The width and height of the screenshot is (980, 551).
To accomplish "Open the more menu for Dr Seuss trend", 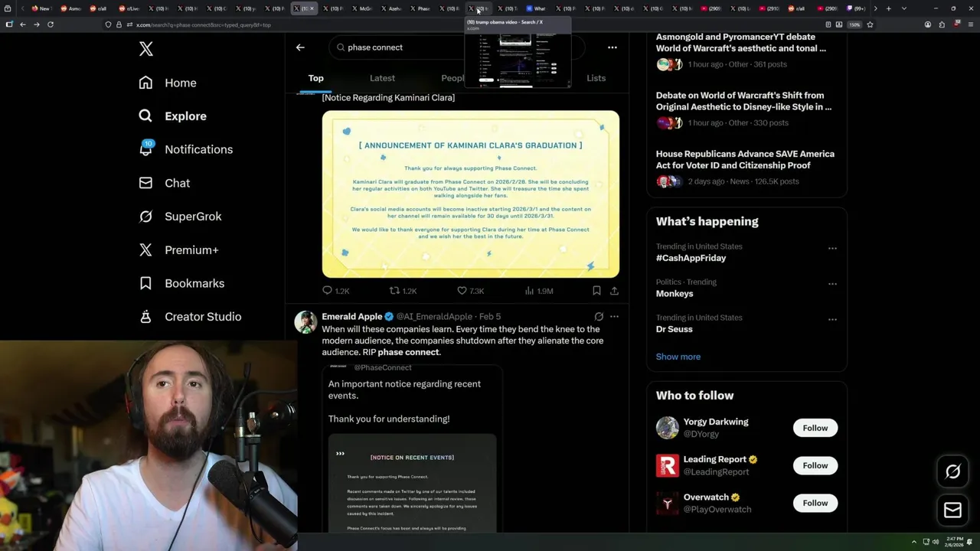I will click(832, 319).
